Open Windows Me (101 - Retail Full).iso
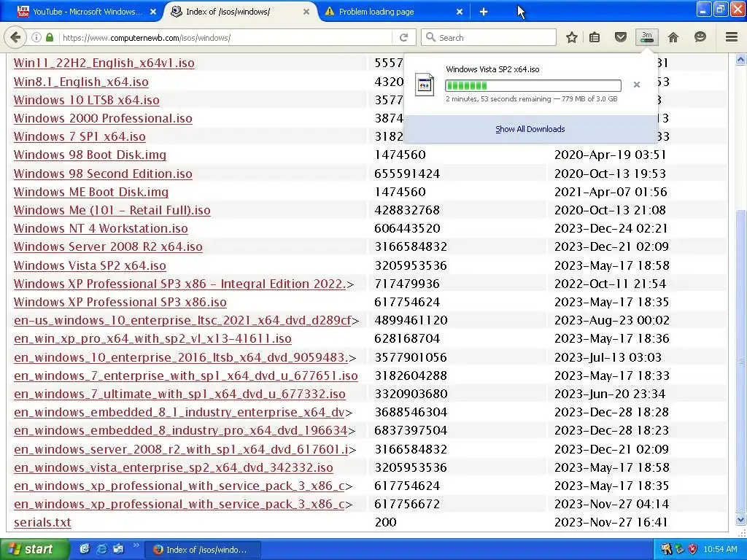This screenshot has width=747, height=560. pos(112,210)
